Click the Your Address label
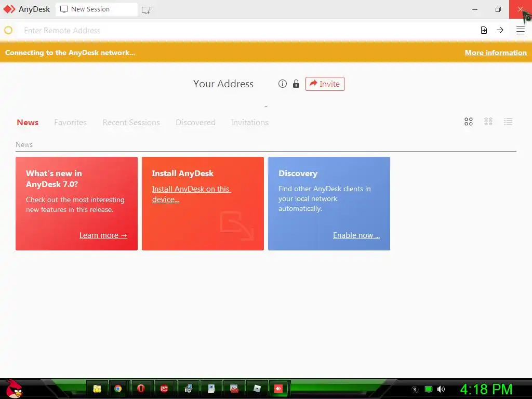The height and width of the screenshot is (399, 532). (223, 84)
